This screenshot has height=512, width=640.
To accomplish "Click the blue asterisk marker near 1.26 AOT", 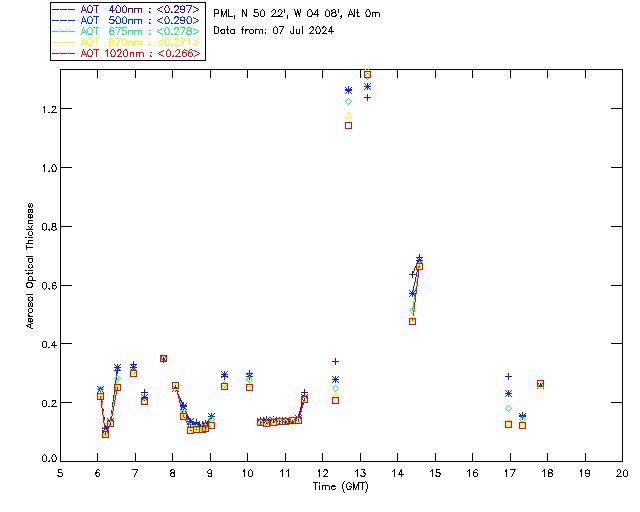I will coord(348,91).
